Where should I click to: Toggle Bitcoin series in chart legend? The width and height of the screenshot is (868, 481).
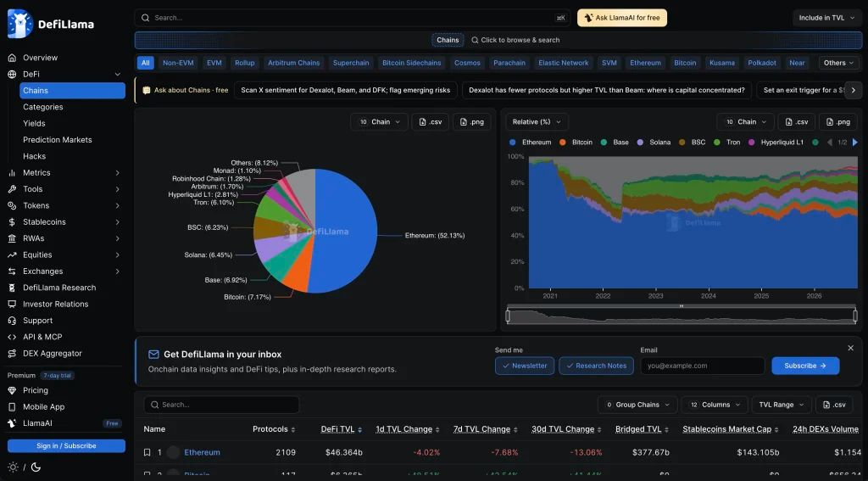[x=576, y=143]
